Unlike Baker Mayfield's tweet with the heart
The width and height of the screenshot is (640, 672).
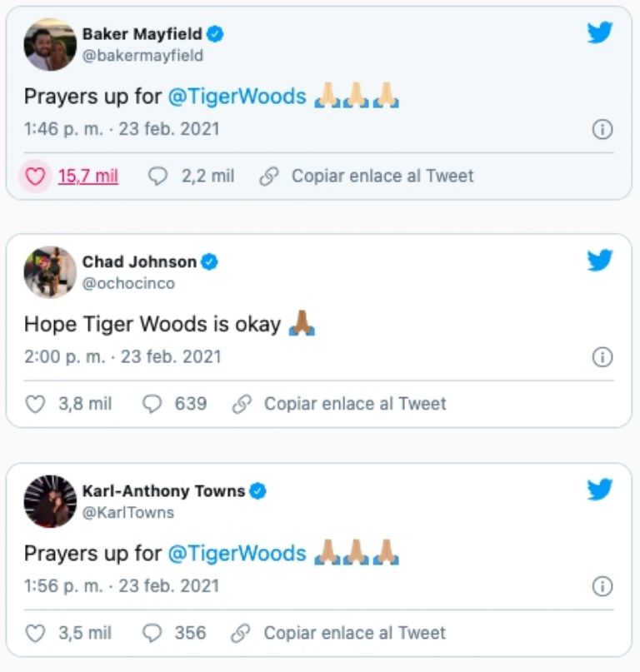[35, 177]
